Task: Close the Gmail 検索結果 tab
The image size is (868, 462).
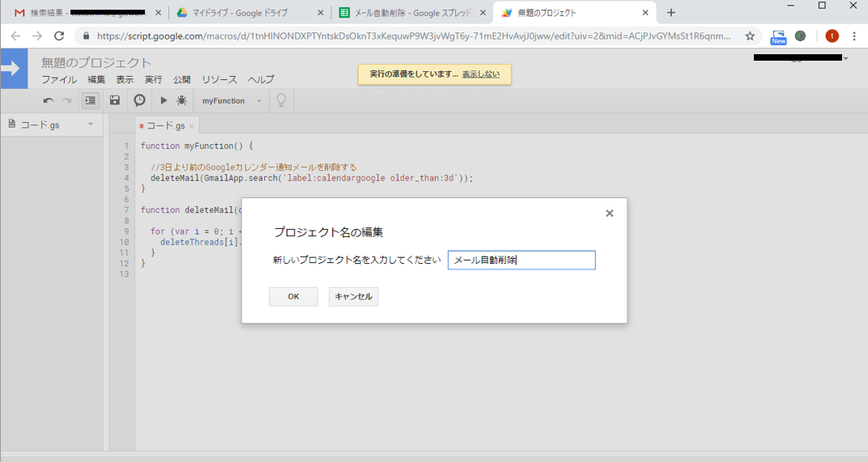Action: [159, 13]
